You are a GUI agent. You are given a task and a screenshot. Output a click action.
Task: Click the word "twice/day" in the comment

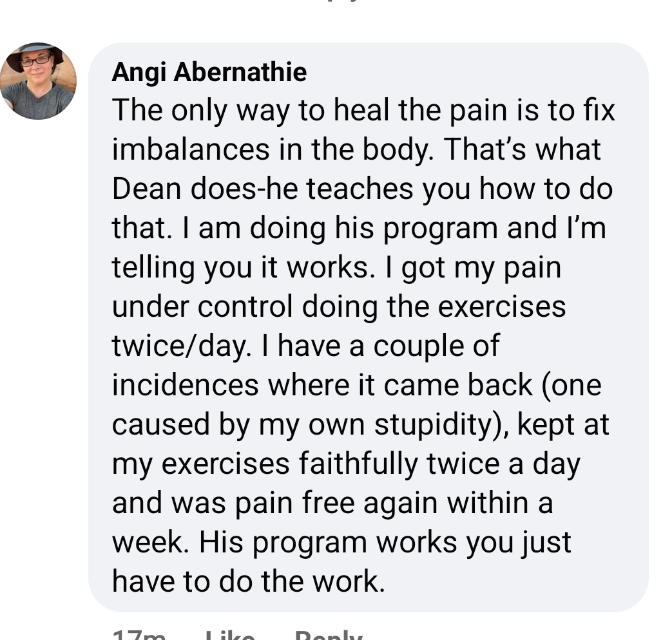pos(181,346)
